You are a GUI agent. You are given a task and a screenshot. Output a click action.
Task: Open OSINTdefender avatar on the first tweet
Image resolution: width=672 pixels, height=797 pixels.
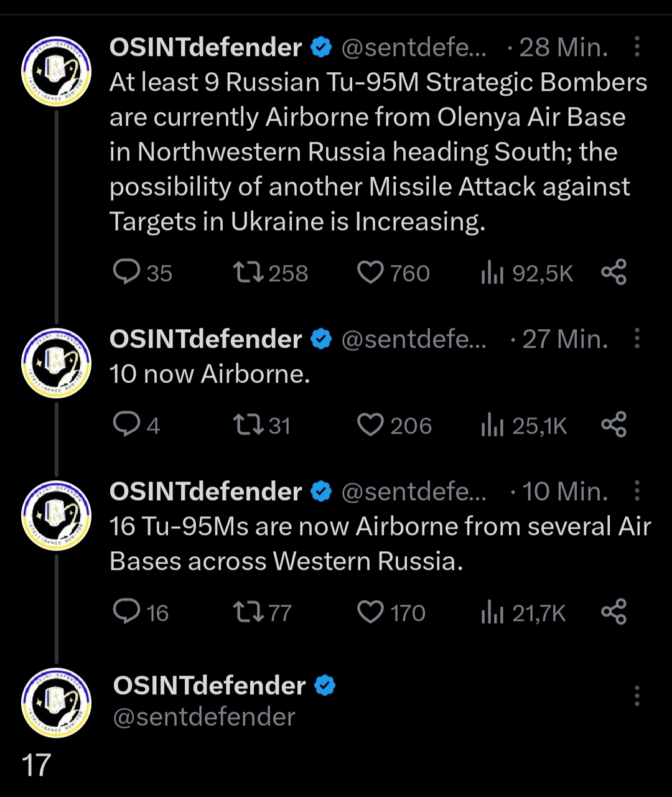click(57, 71)
